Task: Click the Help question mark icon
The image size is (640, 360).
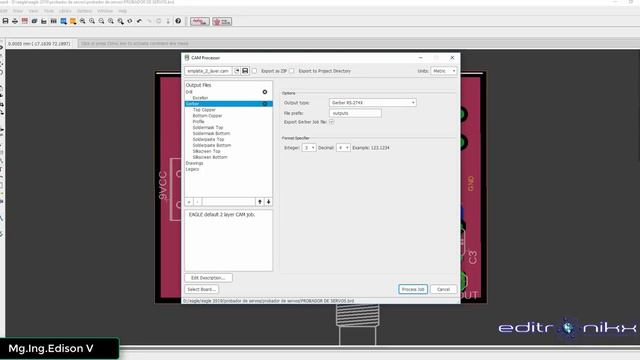Action: (178, 21)
